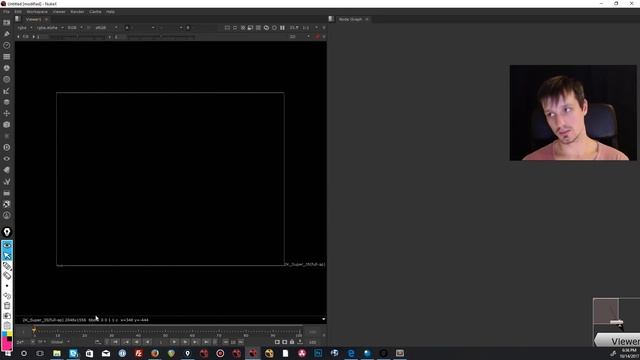This screenshot has width=640, height=360.
Task: Open the RGB display channels dropdown
Action: [75, 28]
